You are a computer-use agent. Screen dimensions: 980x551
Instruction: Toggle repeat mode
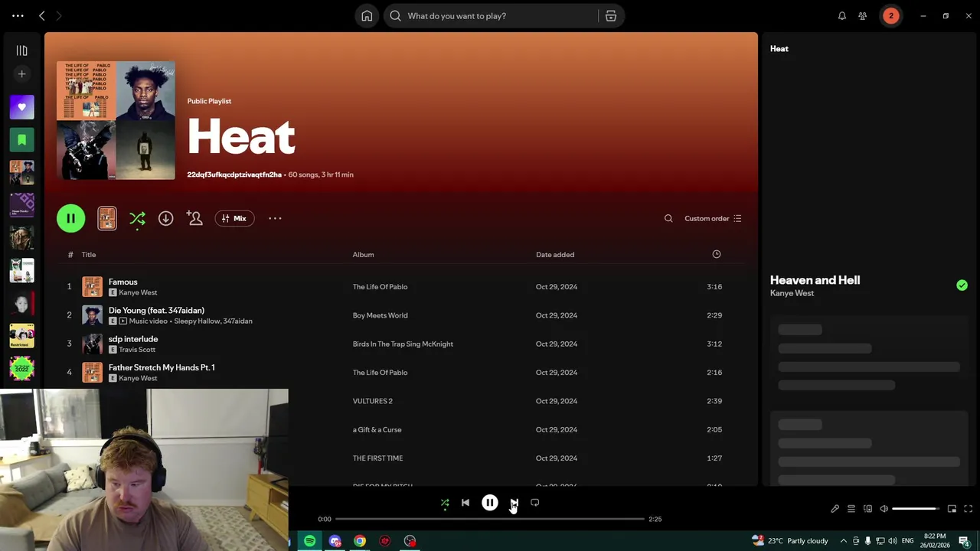coord(535,503)
